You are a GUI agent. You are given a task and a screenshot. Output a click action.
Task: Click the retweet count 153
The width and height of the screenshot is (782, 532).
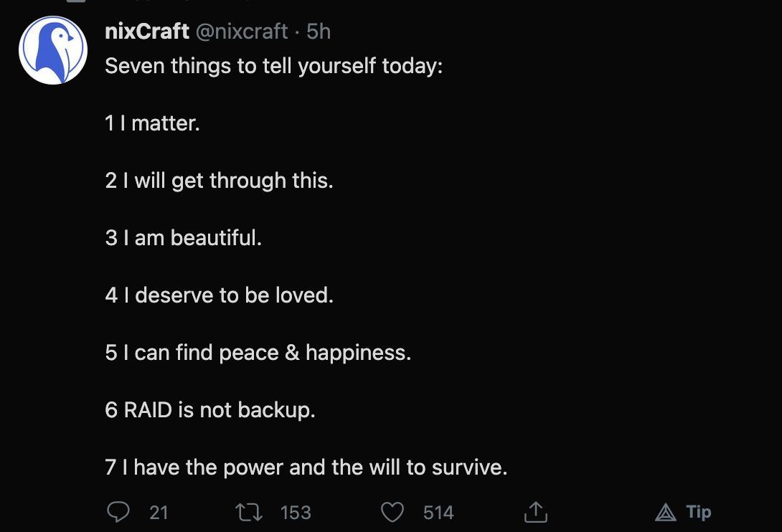(x=296, y=513)
